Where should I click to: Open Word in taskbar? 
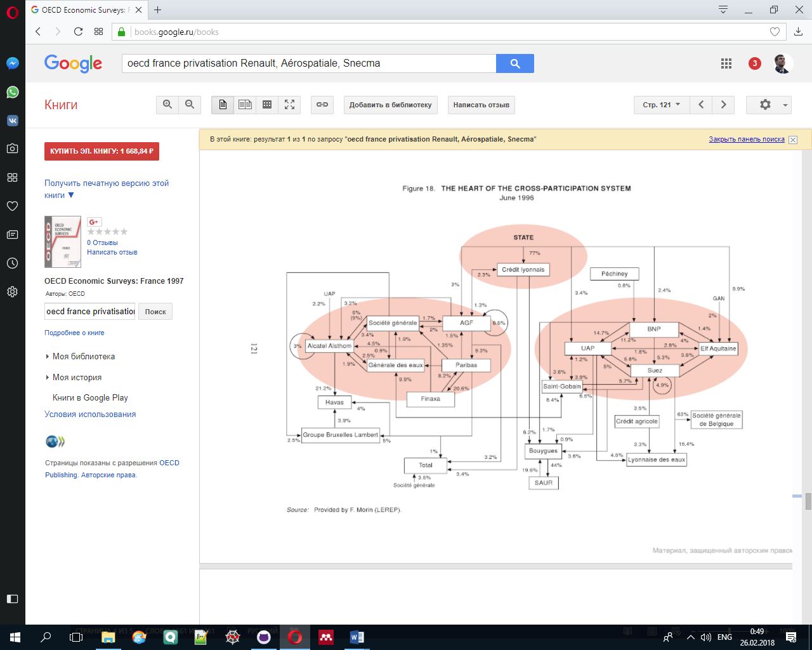coord(357,637)
